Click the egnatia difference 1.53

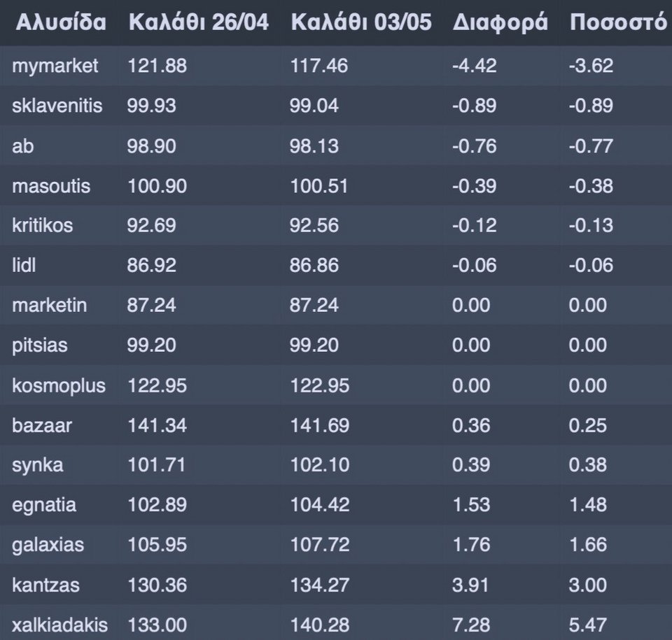click(471, 504)
